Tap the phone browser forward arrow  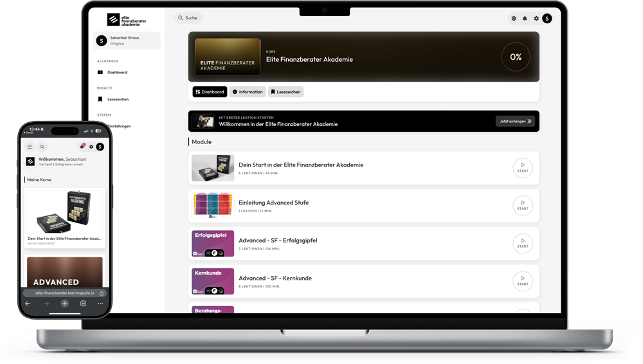[46, 304]
